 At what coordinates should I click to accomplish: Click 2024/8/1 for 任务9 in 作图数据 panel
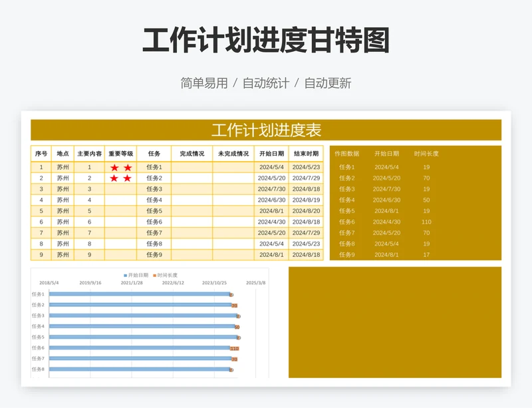386,255
